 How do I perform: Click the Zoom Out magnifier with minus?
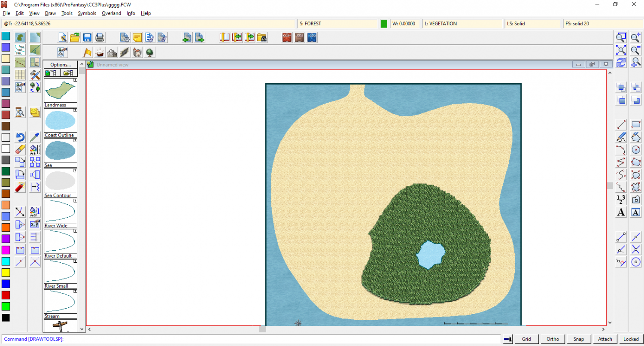click(636, 50)
